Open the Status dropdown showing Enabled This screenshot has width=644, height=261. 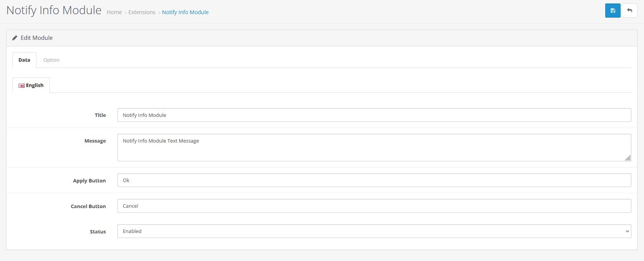[374, 231]
